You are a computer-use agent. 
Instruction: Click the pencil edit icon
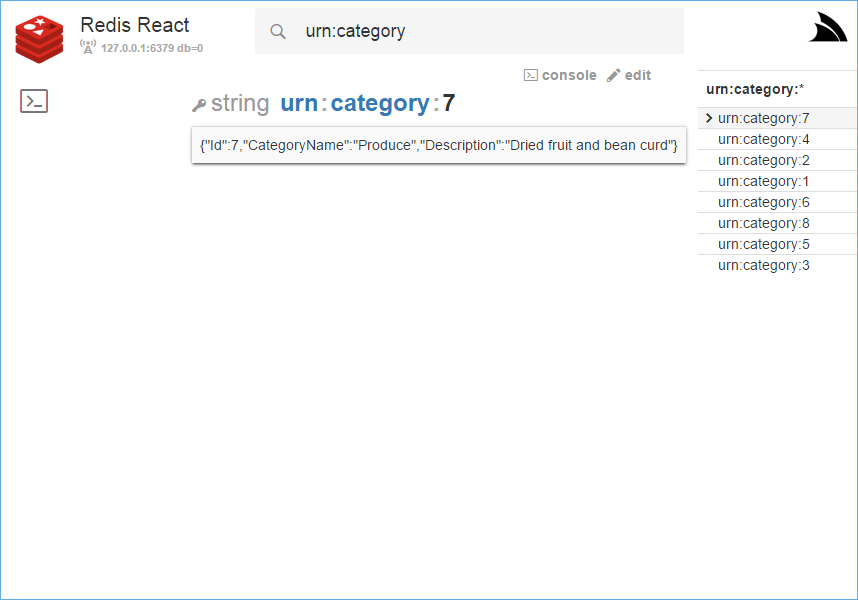(x=613, y=75)
